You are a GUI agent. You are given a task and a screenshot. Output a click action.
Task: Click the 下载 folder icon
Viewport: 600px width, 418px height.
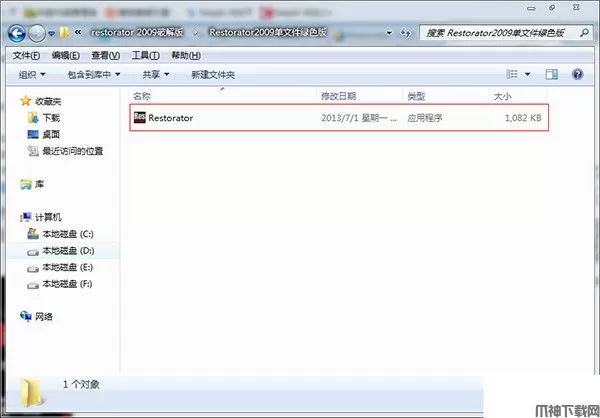(33, 118)
